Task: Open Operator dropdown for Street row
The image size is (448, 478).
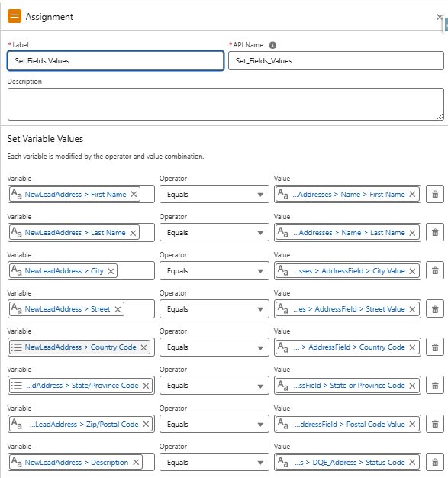Action: pos(214,309)
